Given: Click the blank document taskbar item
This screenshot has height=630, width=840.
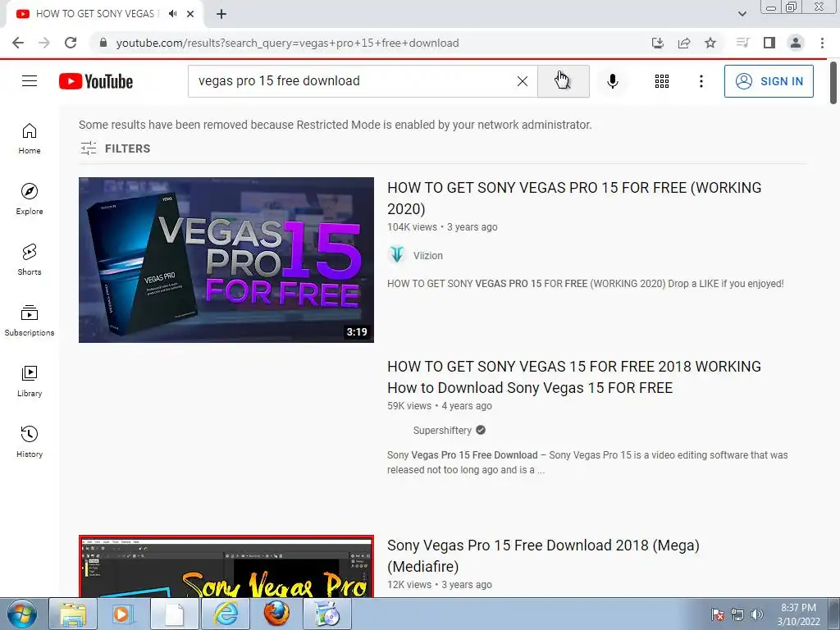Looking at the screenshot, I should [x=174, y=614].
